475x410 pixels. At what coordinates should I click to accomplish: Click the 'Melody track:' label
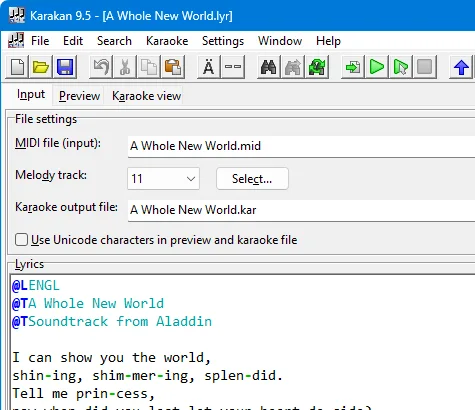(x=51, y=175)
